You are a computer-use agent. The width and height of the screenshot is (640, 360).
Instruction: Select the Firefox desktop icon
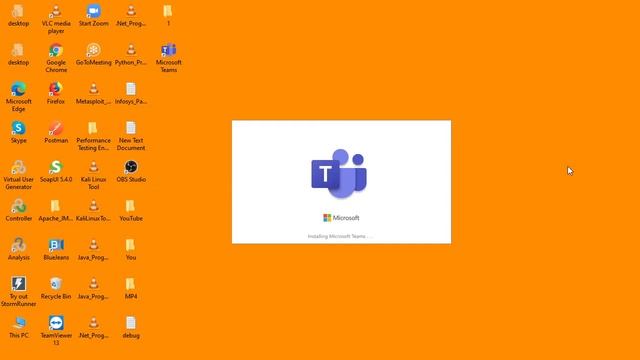(x=56, y=94)
